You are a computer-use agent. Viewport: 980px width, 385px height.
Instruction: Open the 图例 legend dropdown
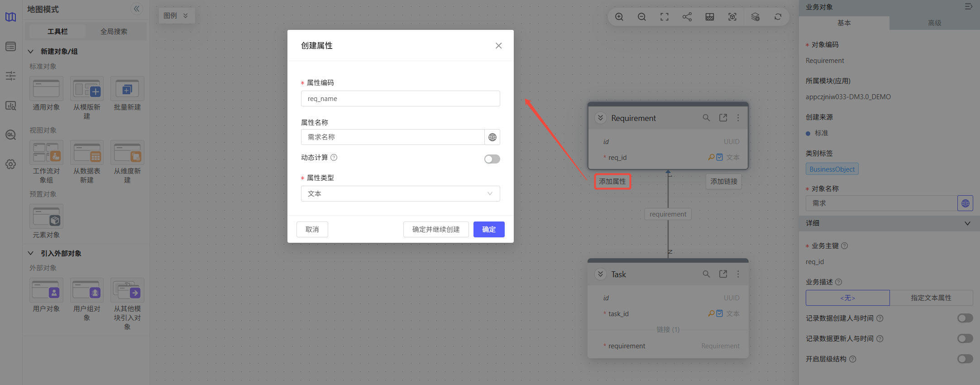(177, 15)
